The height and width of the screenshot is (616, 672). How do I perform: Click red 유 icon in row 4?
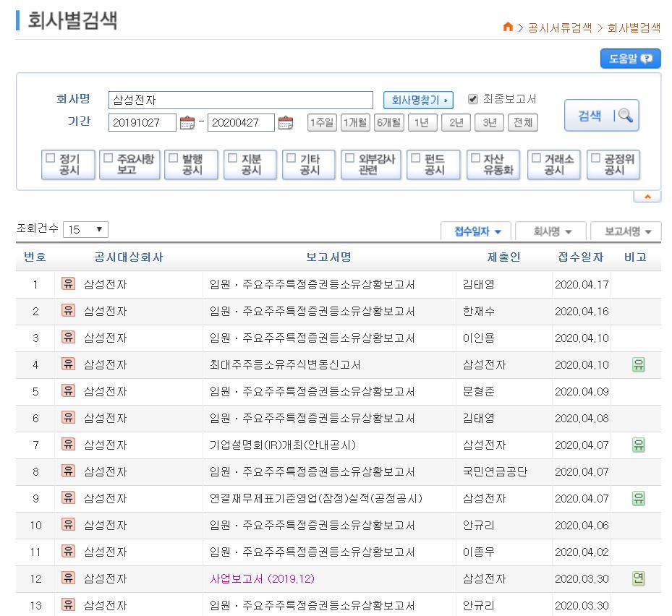pyautogui.click(x=68, y=364)
